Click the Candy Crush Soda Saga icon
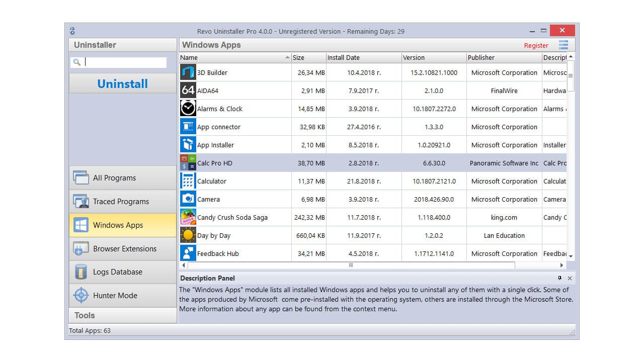 tap(188, 217)
